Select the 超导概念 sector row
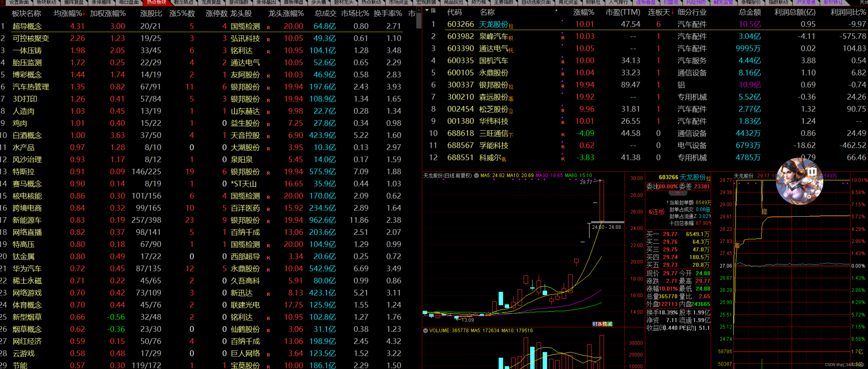 pyautogui.click(x=27, y=26)
